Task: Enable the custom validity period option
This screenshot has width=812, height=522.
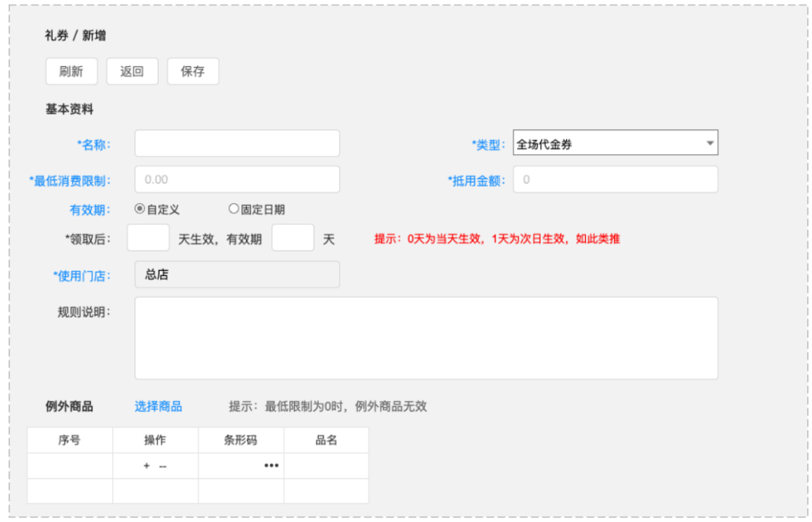Action: [140, 209]
